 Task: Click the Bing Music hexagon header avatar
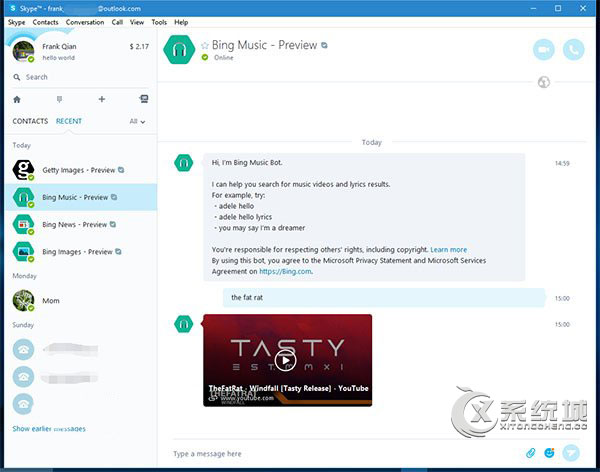[x=179, y=50]
